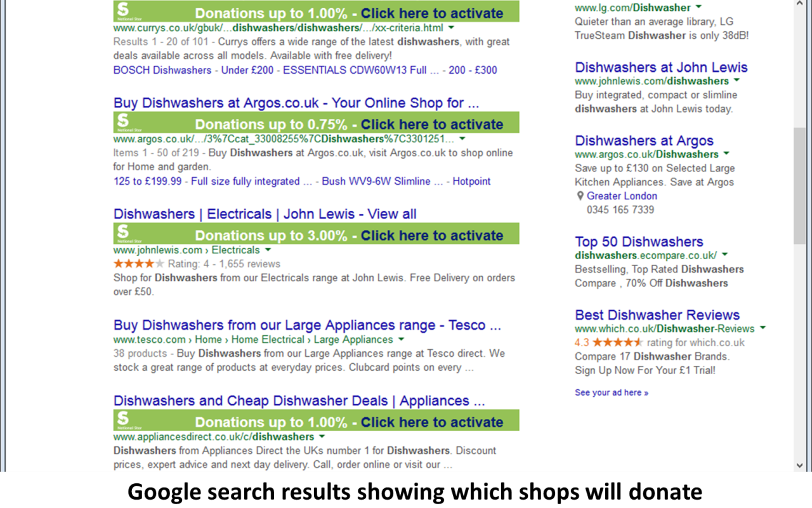Open dropdown next to appliancesdirect.co.uk URL

[x=322, y=436]
